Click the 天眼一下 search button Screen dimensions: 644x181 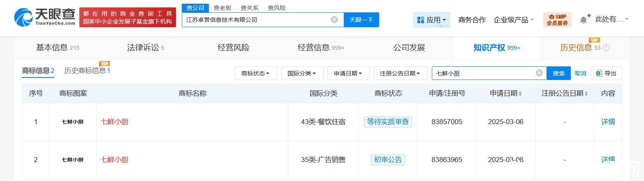coord(361,20)
